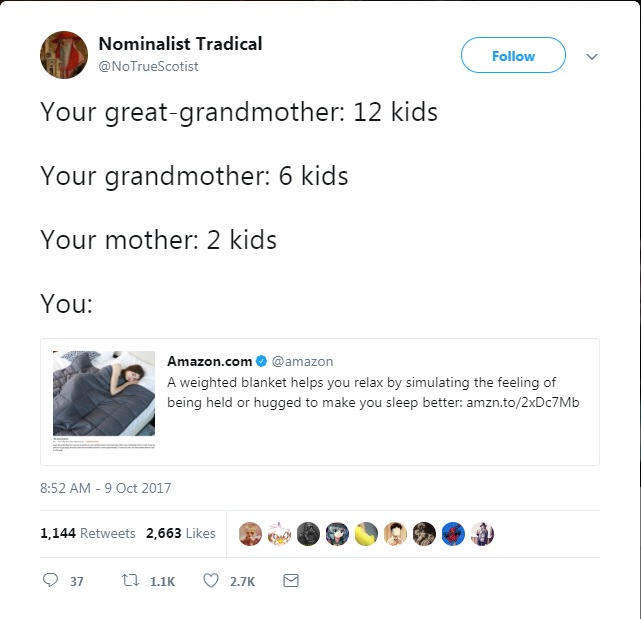
Task: Retweet this tweet using the retweet icon
Action: coord(129,581)
